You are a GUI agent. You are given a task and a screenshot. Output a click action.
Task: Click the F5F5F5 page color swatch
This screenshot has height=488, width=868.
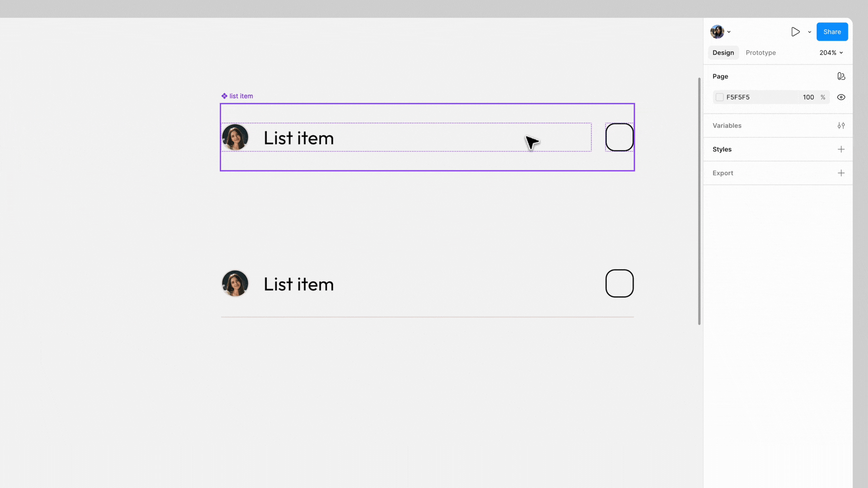pos(720,97)
